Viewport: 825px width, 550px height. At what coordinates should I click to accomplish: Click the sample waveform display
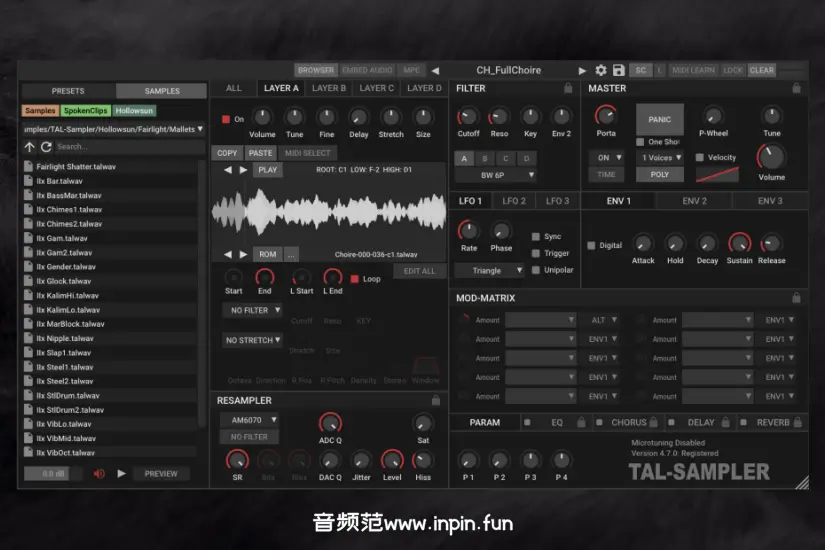(x=329, y=212)
